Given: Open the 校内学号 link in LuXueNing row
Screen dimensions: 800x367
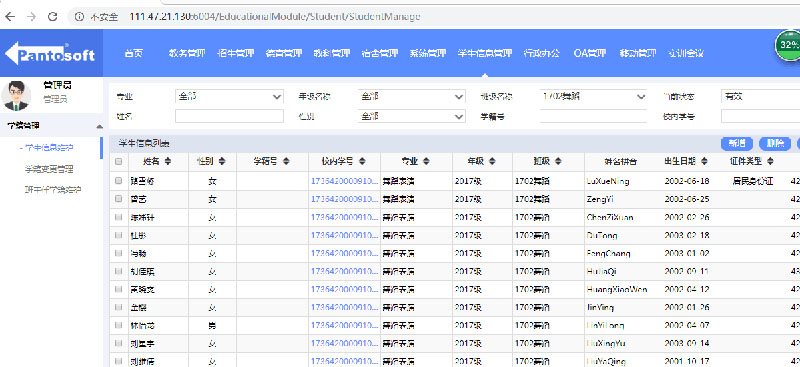Looking at the screenshot, I should (344, 181).
